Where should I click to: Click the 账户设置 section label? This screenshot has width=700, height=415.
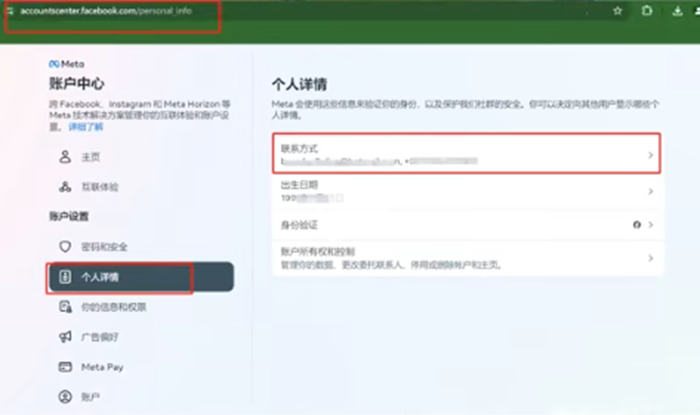(x=69, y=216)
